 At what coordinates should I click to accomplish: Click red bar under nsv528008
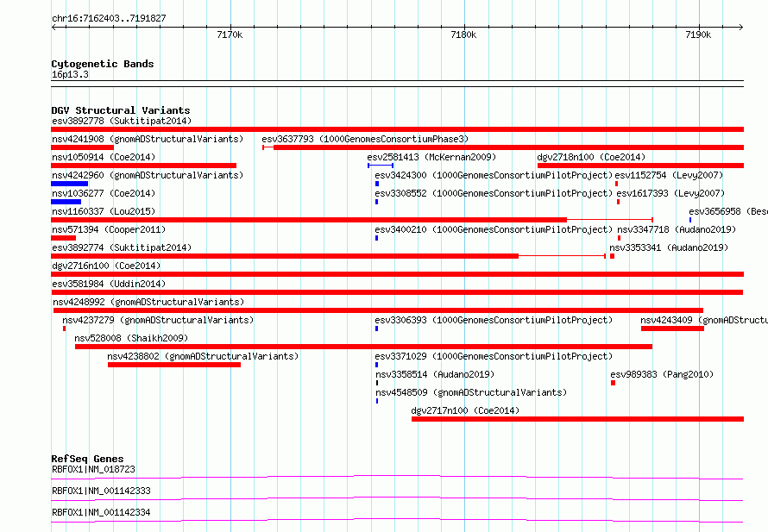tap(363, 347)
